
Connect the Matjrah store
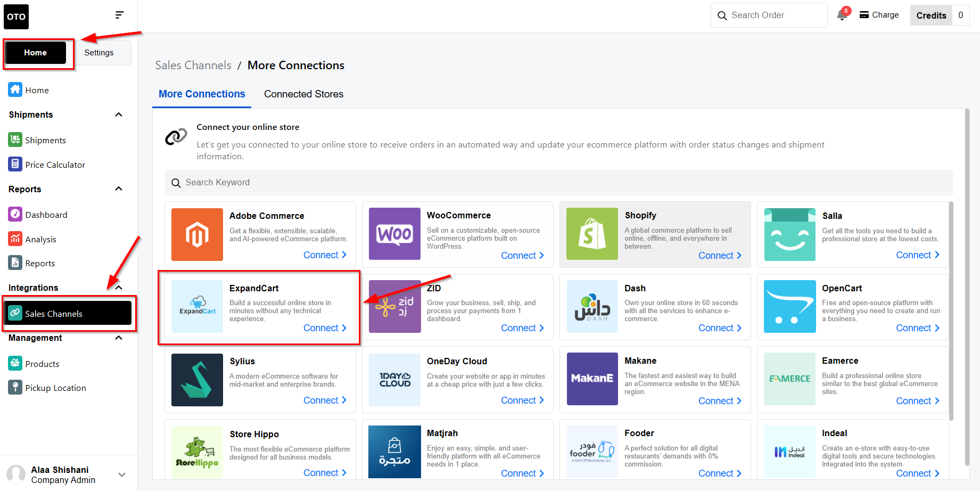pyautogui.click(x=522, y=473)
